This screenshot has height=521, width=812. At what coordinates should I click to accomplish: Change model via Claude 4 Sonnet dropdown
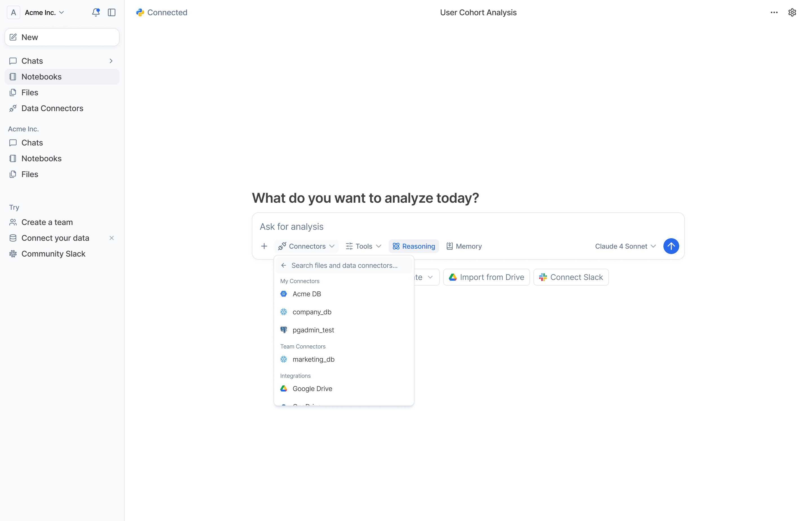[x=625, y=246]
